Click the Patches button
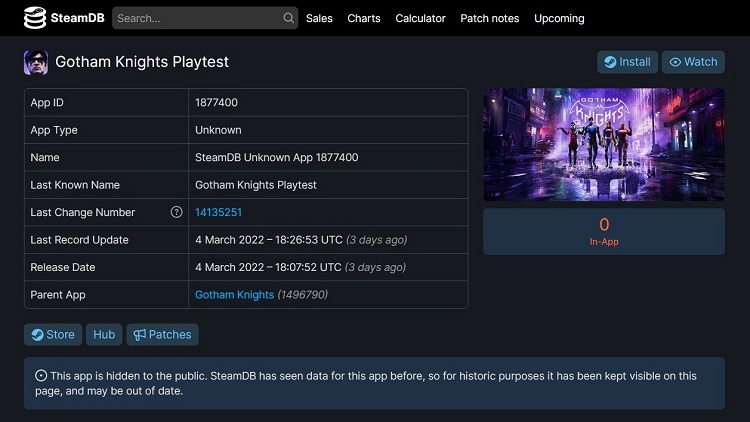Viewport: 750px width, 422px height. pyautogui.click(x=162, y=334)
